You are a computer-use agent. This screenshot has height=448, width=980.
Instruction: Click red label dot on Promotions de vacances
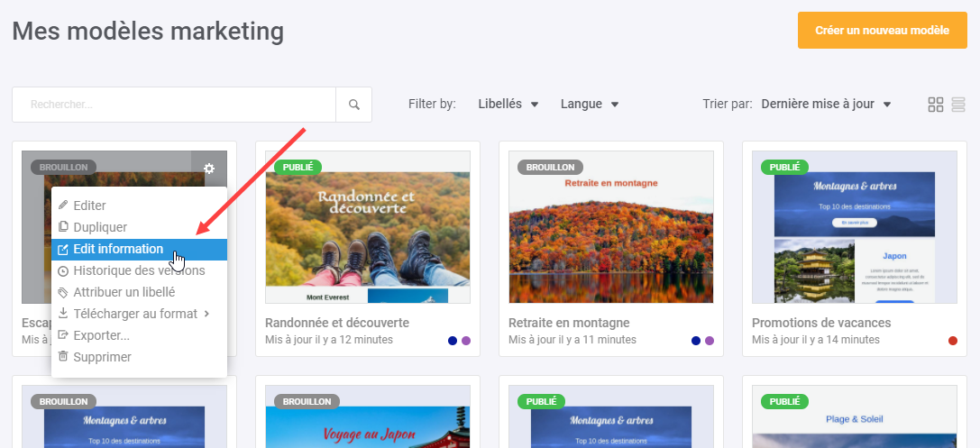[x=952, y=341]
